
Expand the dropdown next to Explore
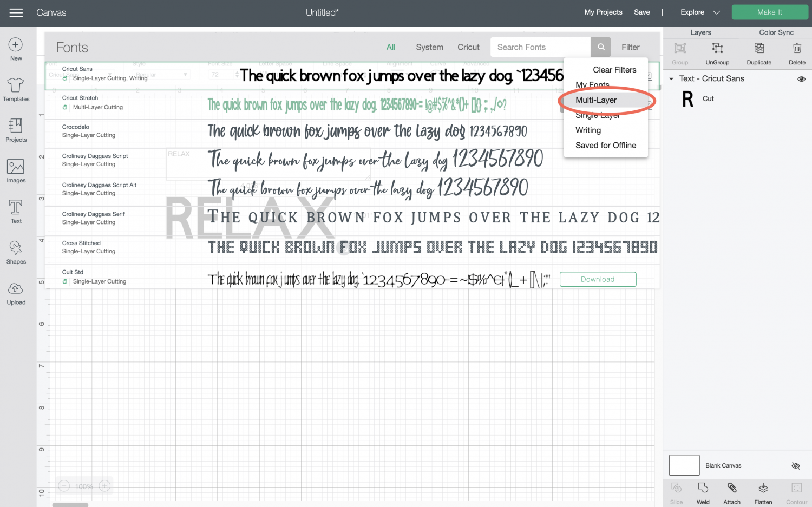[717, 12]
